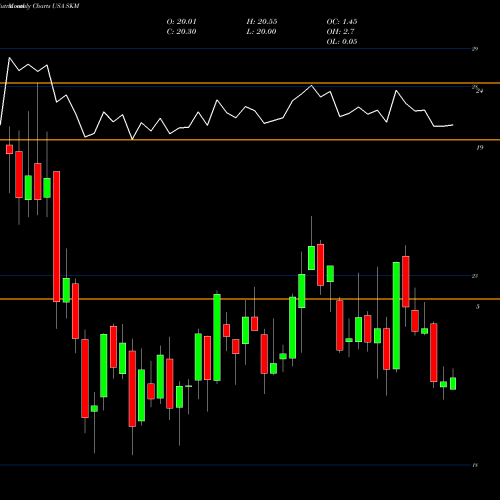Click the 'L: 20.00' low value
Viewport: 500px width, 500px height.
(x=261, y=32)
